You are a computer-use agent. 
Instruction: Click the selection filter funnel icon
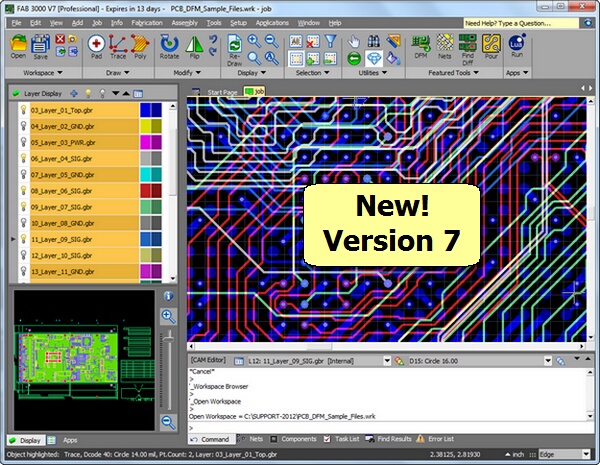coord(330,41)
